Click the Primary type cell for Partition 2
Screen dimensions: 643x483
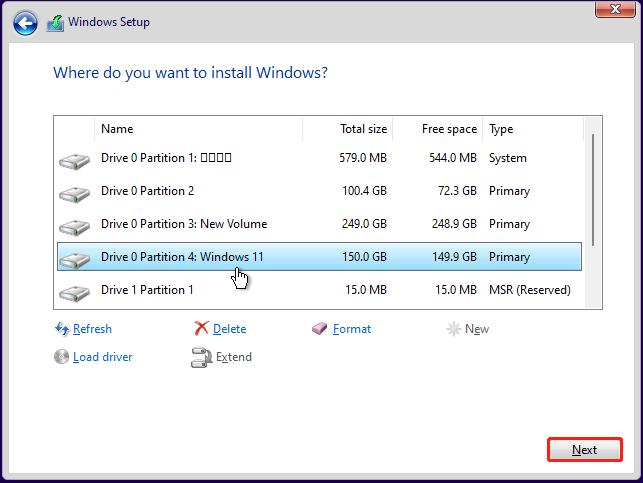509,191
